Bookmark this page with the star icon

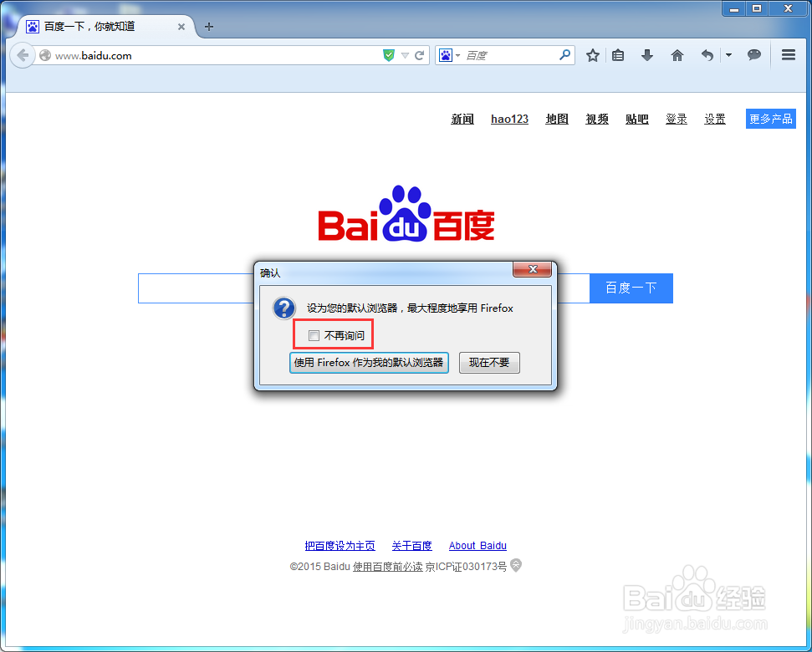click(593, 54)
